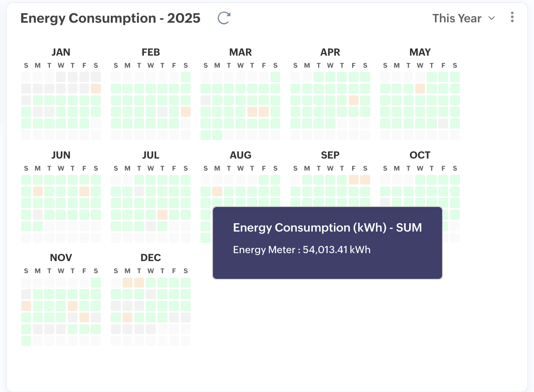Select the orange June 13 cell

point(84,191)
